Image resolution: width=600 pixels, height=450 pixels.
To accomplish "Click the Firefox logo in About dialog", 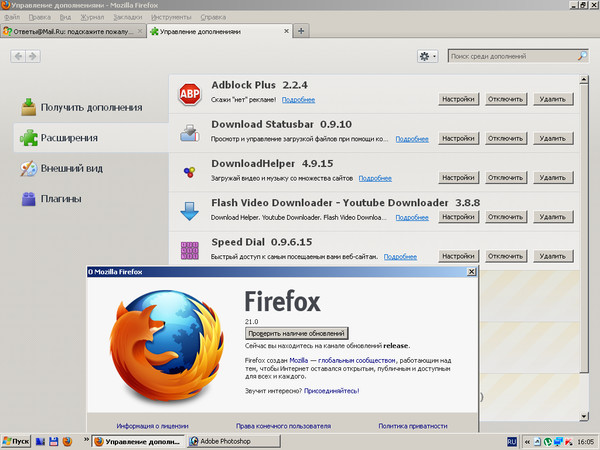I will pos(167,346).
